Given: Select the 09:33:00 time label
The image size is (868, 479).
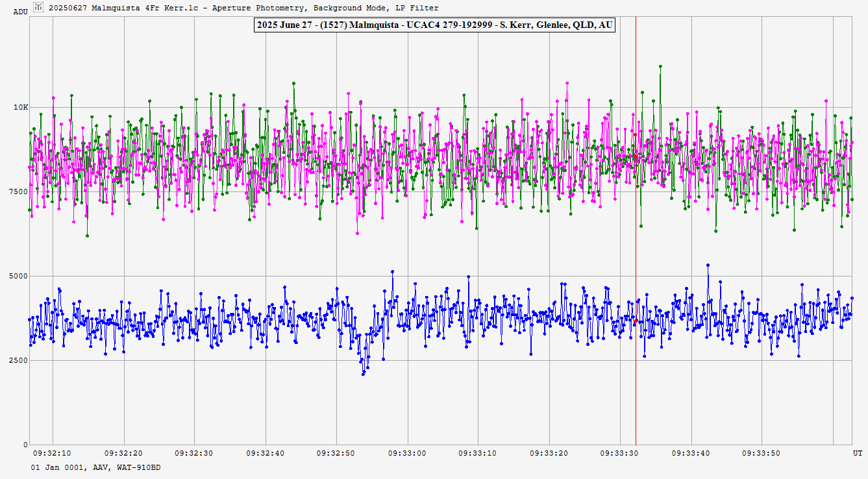Looking at the screenshot, I should (408, 453).
